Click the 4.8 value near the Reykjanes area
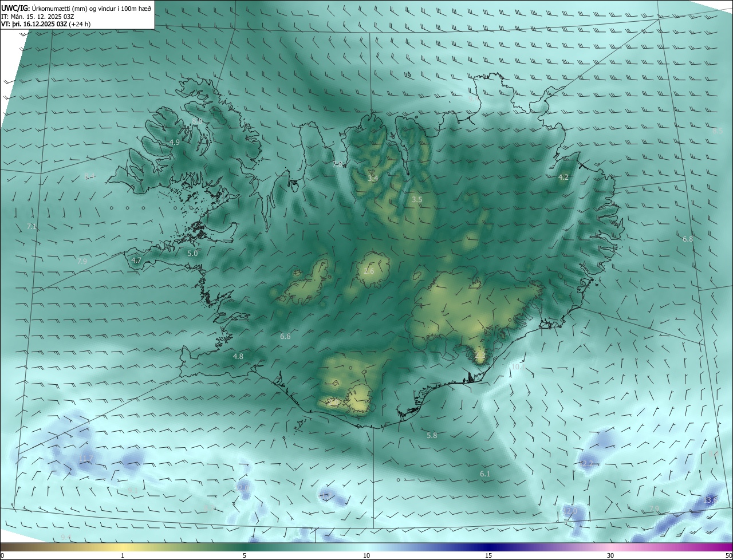This screenshot has width=733, height=560. pos(238,356)
